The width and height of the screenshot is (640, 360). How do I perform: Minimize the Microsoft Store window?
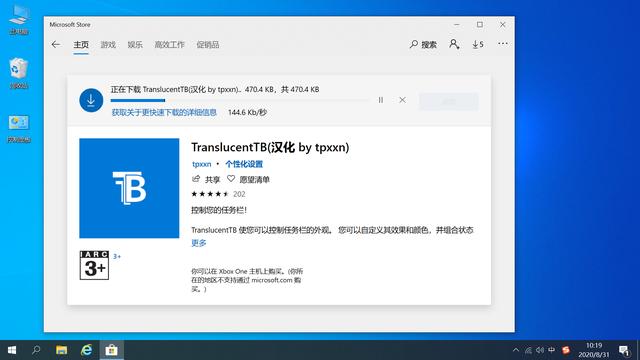(x=457, y=24)
